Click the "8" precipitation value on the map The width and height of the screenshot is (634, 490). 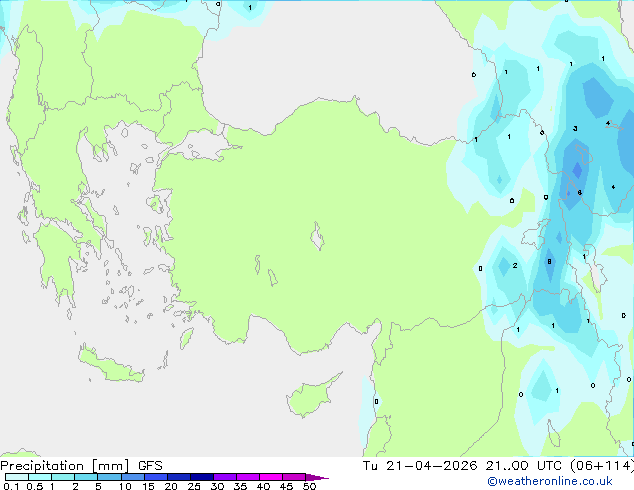point(549,262)
